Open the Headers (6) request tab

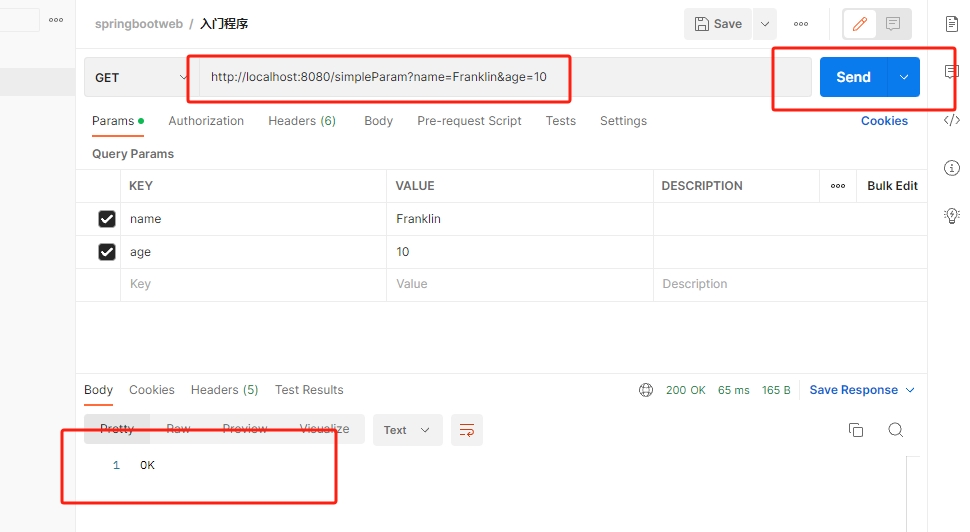[x=302, y=121]
